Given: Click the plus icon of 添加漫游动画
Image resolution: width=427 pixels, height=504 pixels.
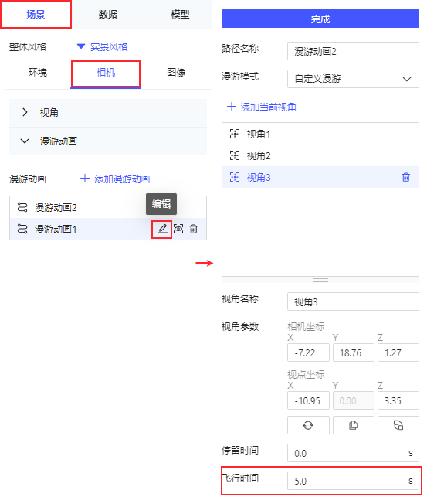Looking at the screenshot, I should [85, 179].
